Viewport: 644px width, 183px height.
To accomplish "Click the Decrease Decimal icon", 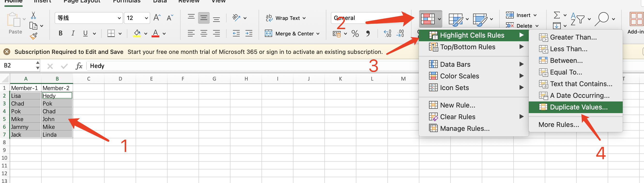I will point(400,33).
